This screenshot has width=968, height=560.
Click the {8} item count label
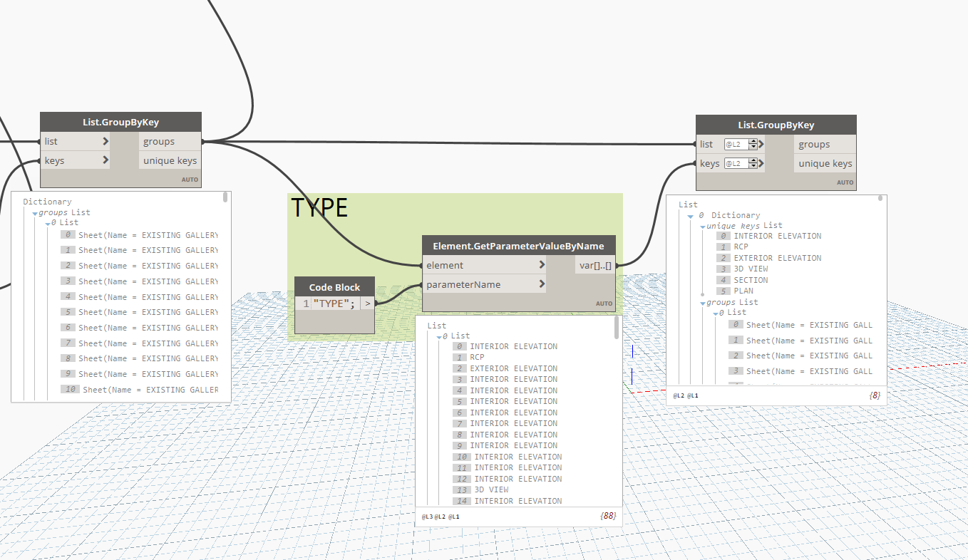(875, 395)
